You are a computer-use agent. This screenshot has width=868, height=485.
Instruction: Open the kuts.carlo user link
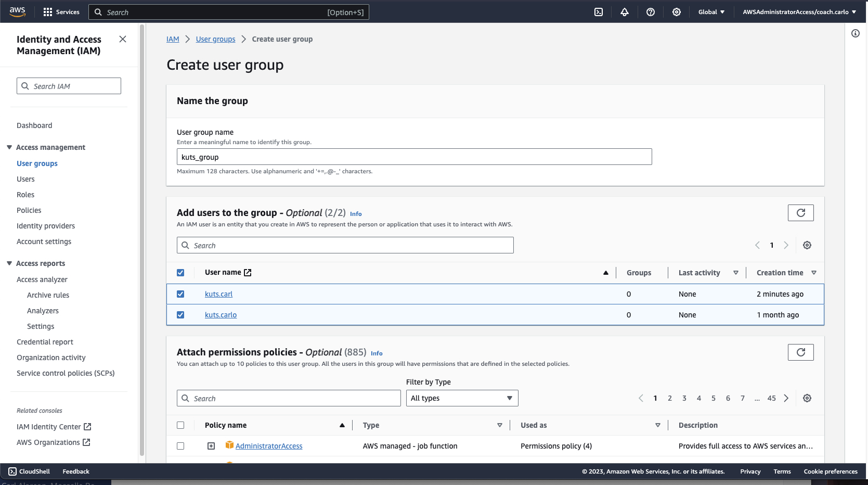[x=221, y=315]
